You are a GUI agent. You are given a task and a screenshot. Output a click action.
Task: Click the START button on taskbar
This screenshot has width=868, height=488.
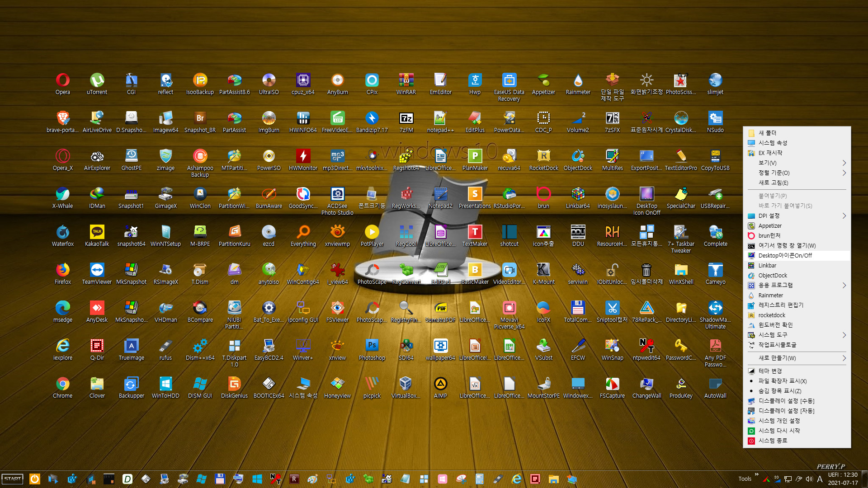(x=13, y=479)
